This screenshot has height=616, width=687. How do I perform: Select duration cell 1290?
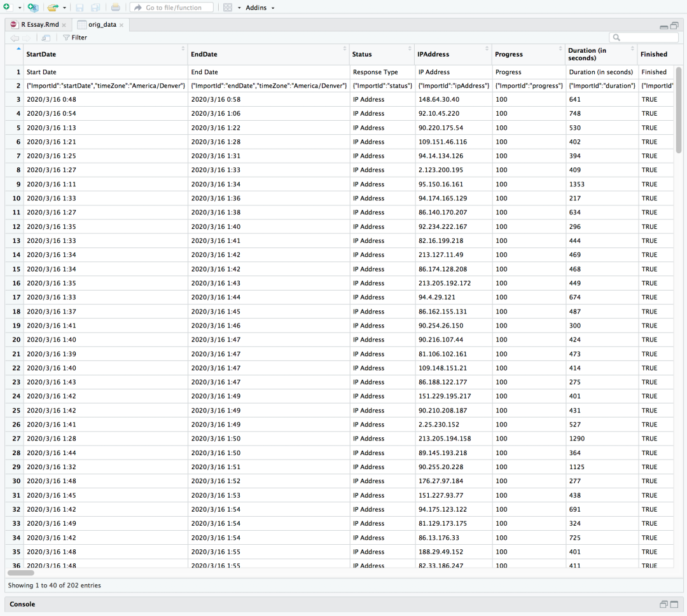click(601, 439)
